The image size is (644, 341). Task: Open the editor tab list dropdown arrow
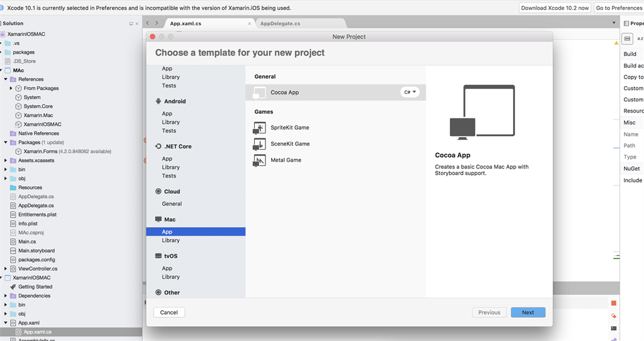(x=614, y=23)
